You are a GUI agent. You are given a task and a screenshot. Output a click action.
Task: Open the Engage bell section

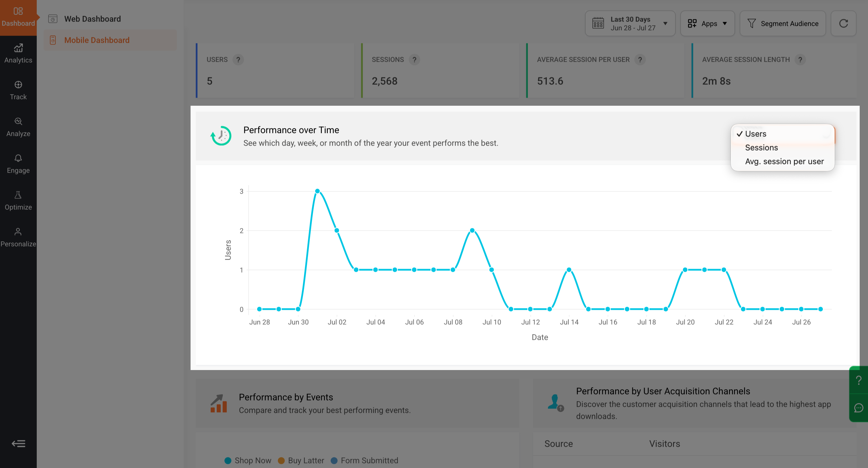(18, 164)
